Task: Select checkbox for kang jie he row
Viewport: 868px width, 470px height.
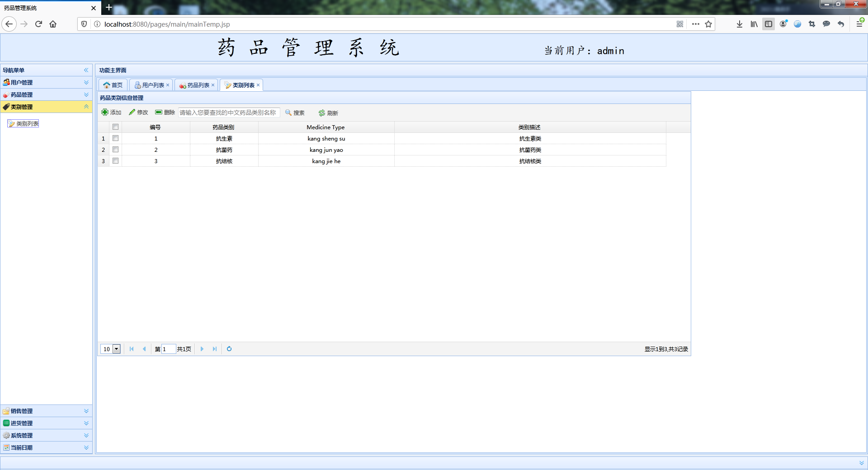Action: (x=116, y=161)
